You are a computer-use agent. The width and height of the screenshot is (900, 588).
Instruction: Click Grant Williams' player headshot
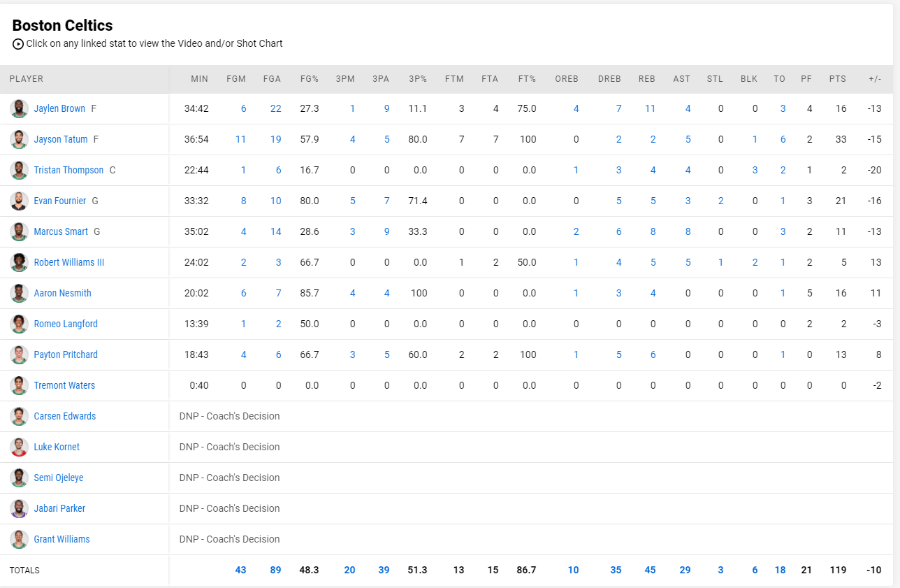point(19,539)
